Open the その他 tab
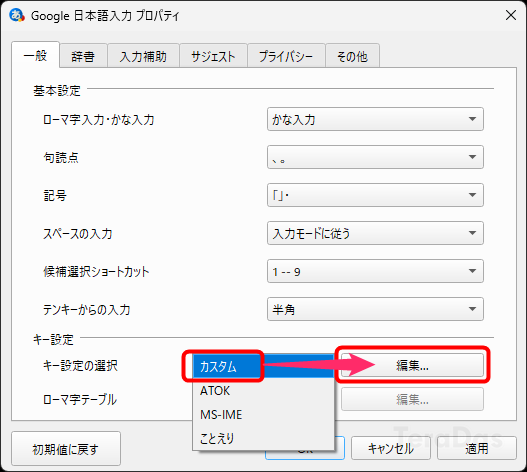Image resolution: width=527 pixels, height=472 pixels. [353, 56]
